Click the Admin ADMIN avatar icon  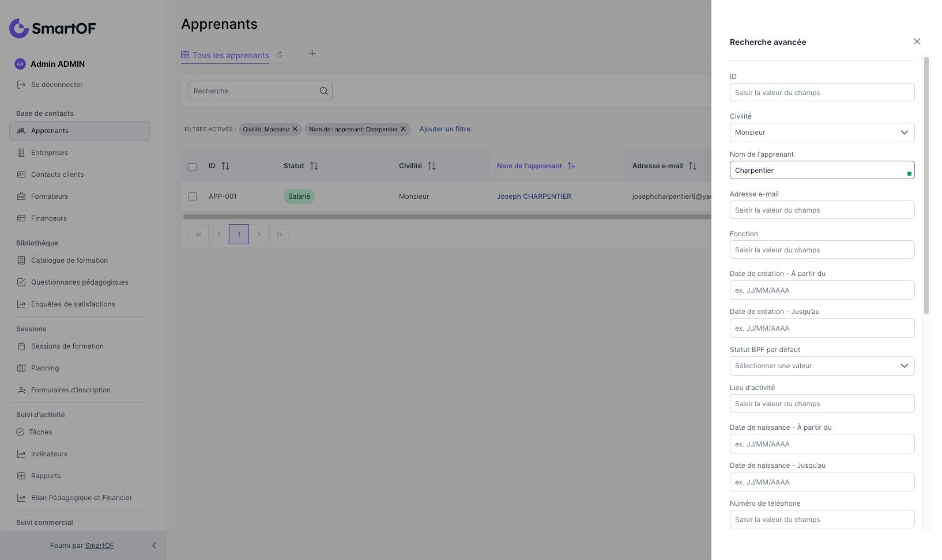20,64
